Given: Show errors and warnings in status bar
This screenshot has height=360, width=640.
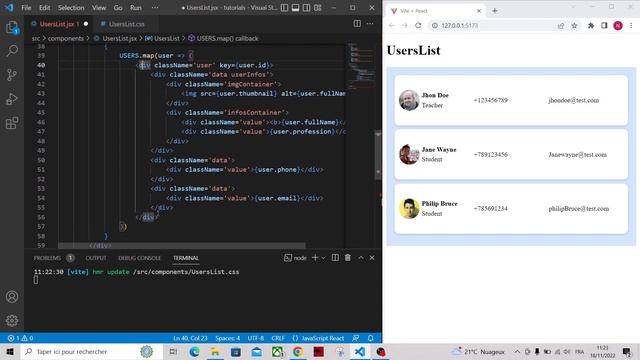Looking at the screenshot, I should click(x=20, y=338).
